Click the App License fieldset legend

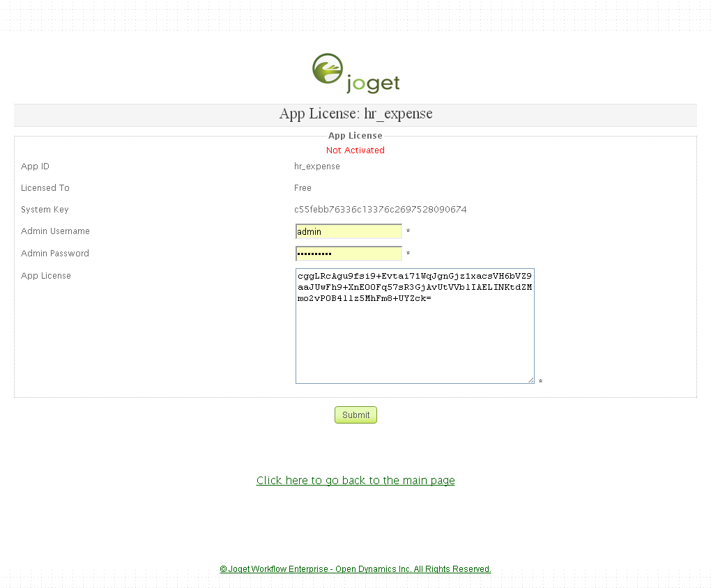click(x=355, y=136)
